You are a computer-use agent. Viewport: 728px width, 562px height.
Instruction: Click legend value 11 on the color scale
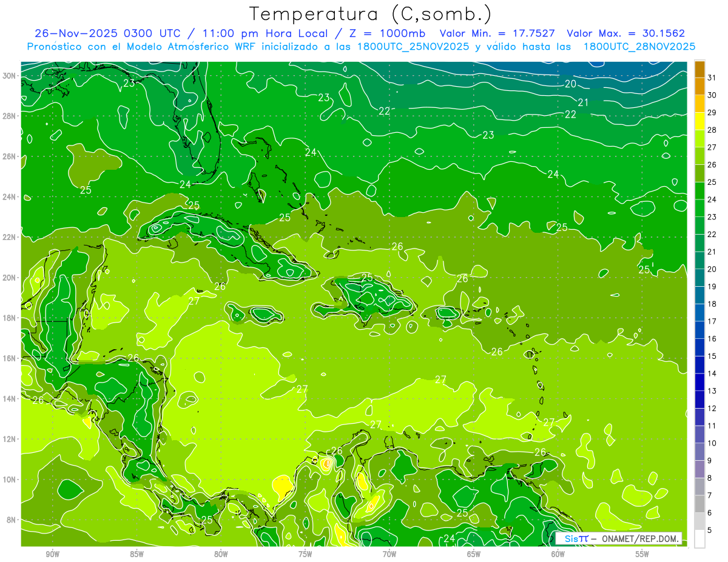(712, 426)
